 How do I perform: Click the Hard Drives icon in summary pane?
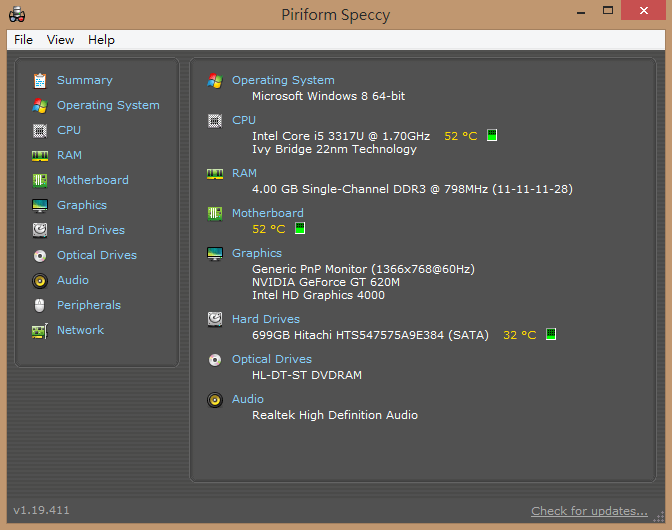pyautogui.click(x=215, y=320)
